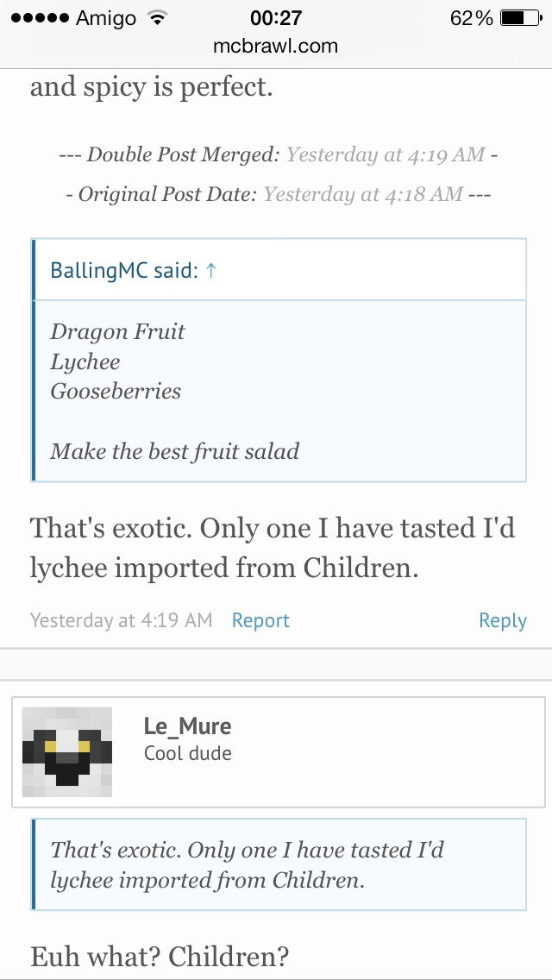
Task: Tap the mcbrawl.com address bar
Action: click(276, 46)
